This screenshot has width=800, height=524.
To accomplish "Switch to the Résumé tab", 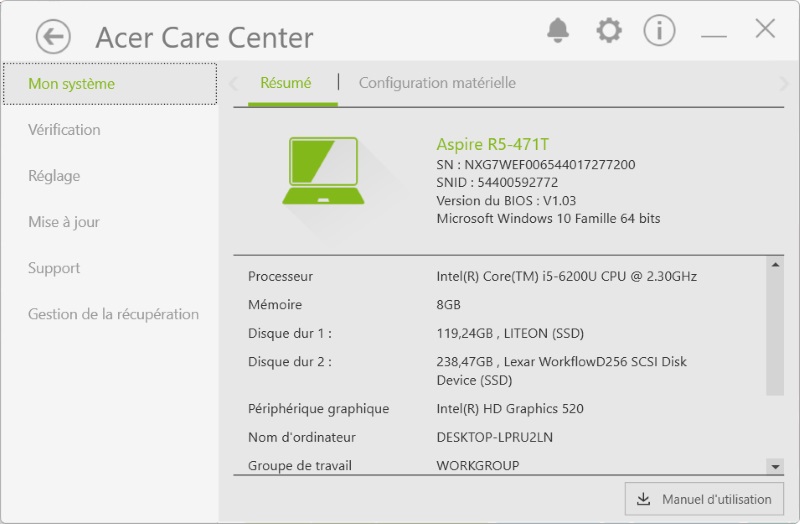I will point(286,83).
